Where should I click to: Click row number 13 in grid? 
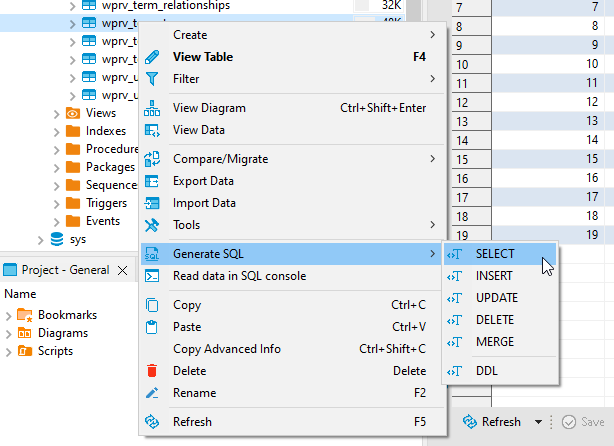(462, 121)
